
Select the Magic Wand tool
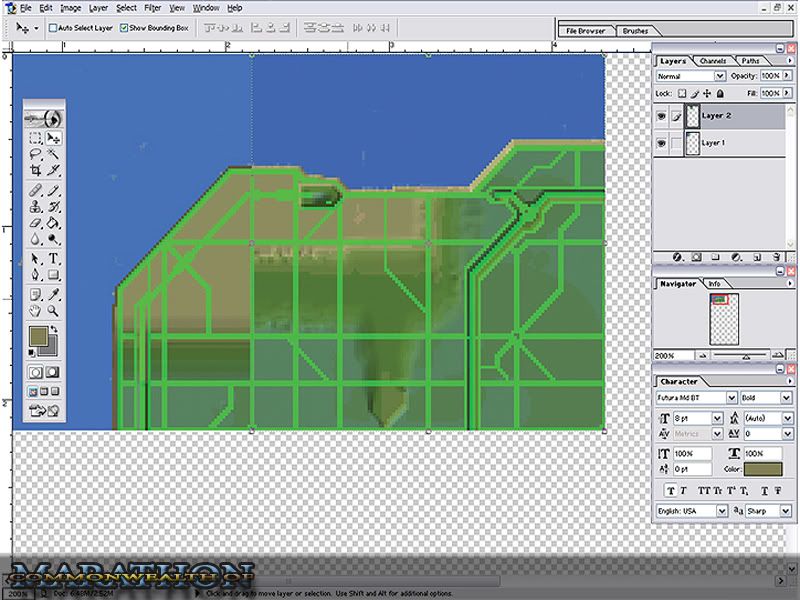pos(53,154)
